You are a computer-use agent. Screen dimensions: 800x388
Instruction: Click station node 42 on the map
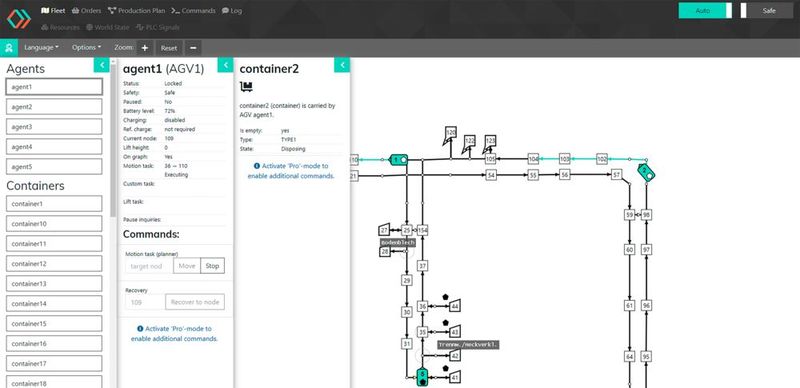tap(455, 355)
